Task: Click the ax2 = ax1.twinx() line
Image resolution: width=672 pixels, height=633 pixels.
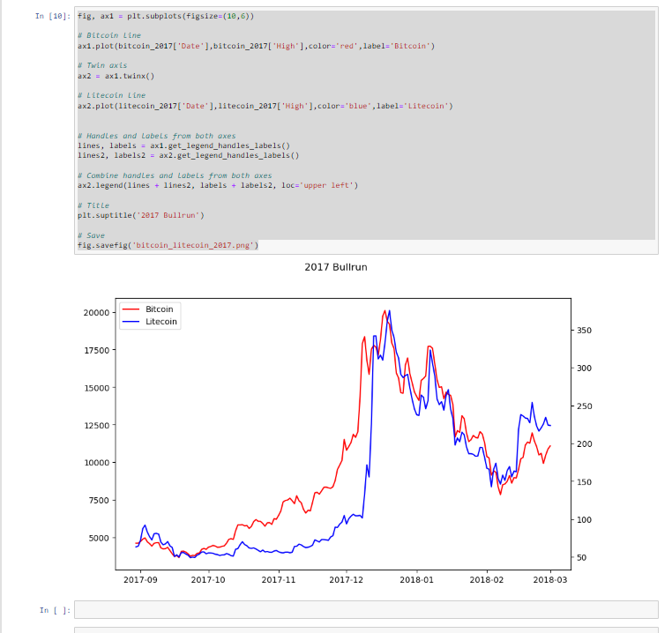Action: [116, 76]
